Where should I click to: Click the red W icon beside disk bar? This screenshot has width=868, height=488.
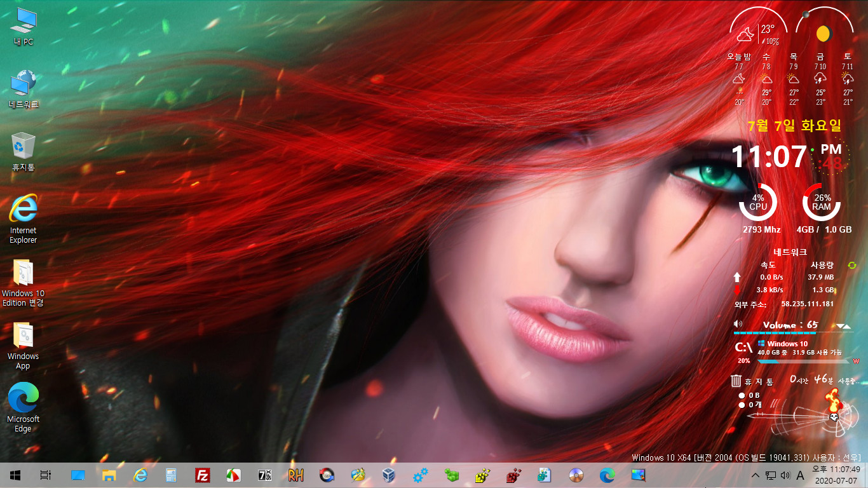click(x=856, y=361)
